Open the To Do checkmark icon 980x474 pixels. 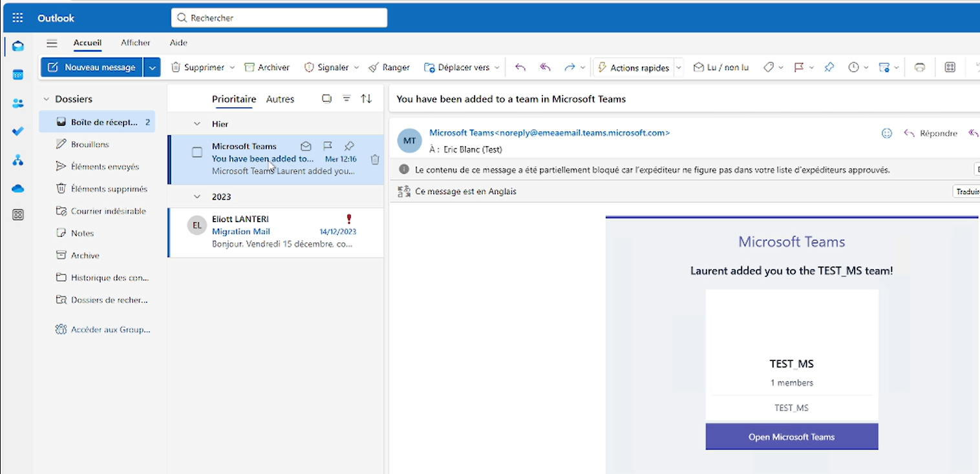tap(18, 131)
